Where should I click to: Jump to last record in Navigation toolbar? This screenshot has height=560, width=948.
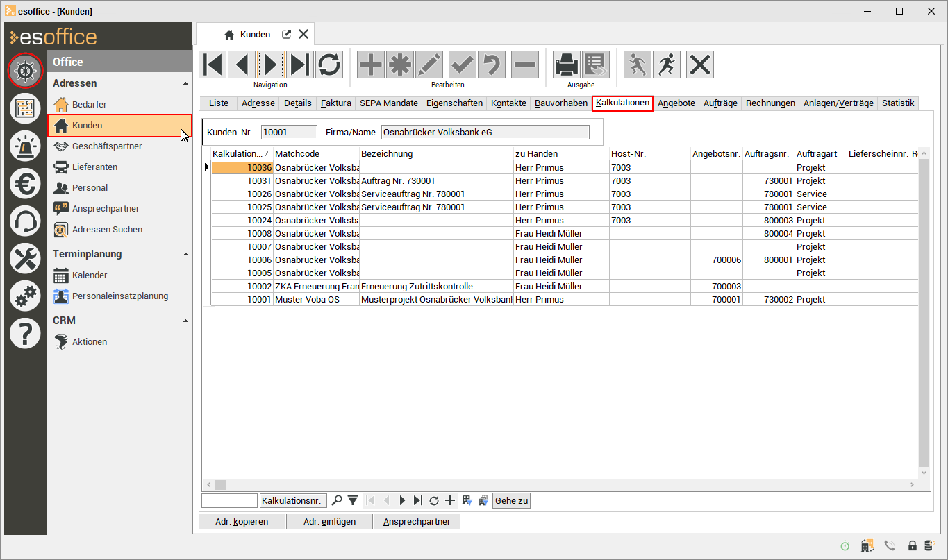pos(300,65)
